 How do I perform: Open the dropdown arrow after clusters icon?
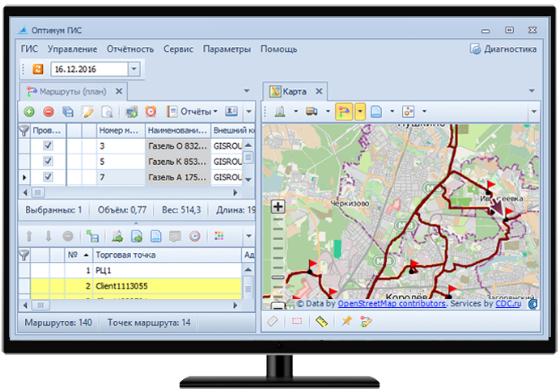pos(424,112)
